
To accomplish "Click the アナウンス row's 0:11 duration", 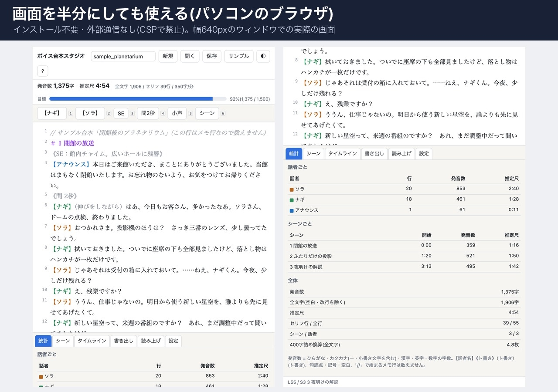I will [514, 210].
